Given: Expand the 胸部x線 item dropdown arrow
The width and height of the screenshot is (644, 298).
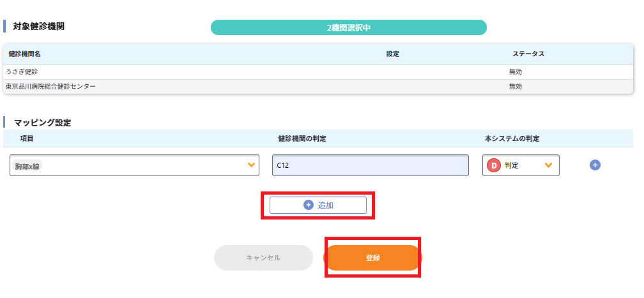Looking at the screenshot, I should (x=251, y=165).
